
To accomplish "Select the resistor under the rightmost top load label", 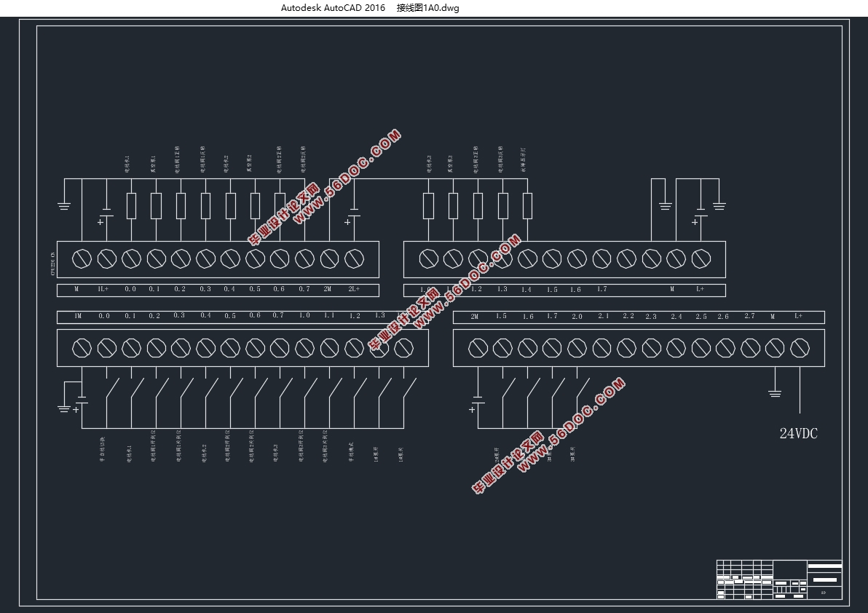I will 527,206.
